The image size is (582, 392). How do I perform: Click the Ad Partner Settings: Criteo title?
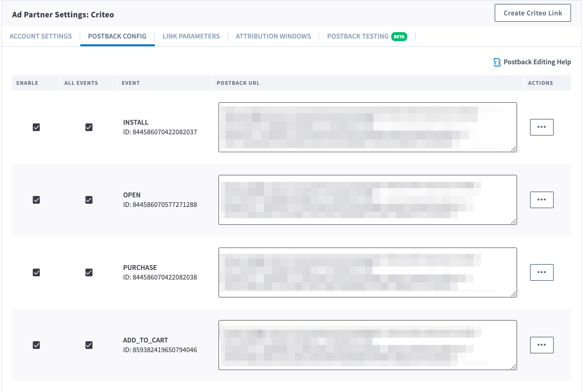click(63, 15)
